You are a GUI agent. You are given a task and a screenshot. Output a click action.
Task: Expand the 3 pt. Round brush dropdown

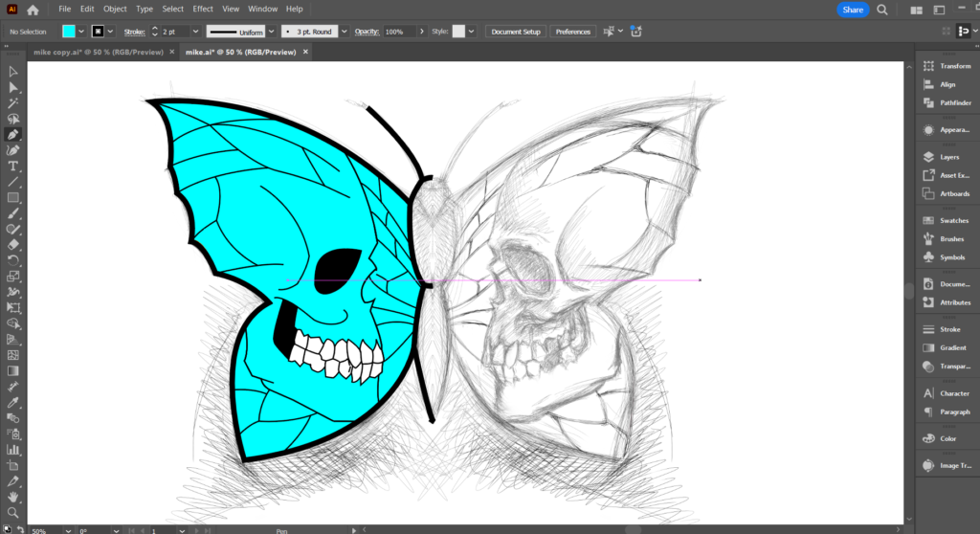[343, 32]
